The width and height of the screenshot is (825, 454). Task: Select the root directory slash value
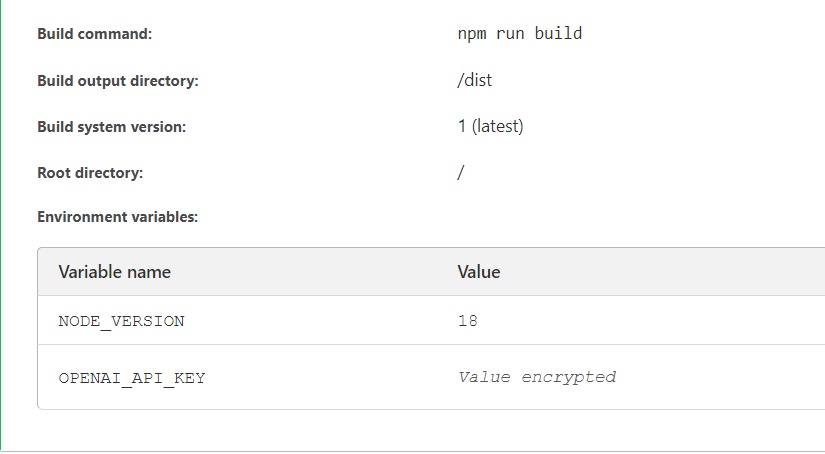point(461,172)
